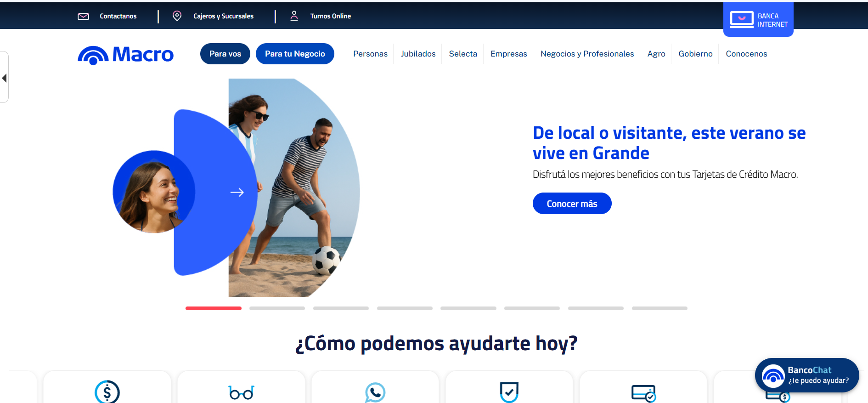Viewport: 868px width, 403px height.
Task: Open Cajeros y Sucursales link
Action: [x=223, y=16]
